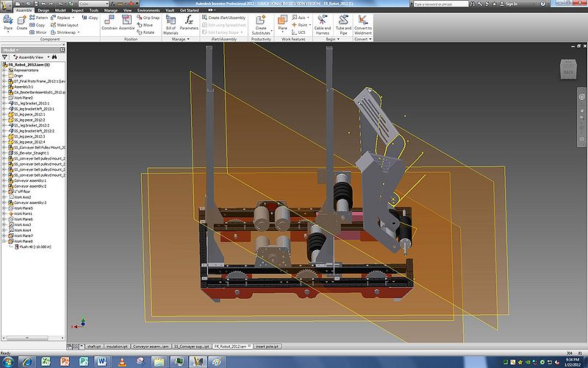
Task: Select the Constrain tool
Action: coord(110,23)
